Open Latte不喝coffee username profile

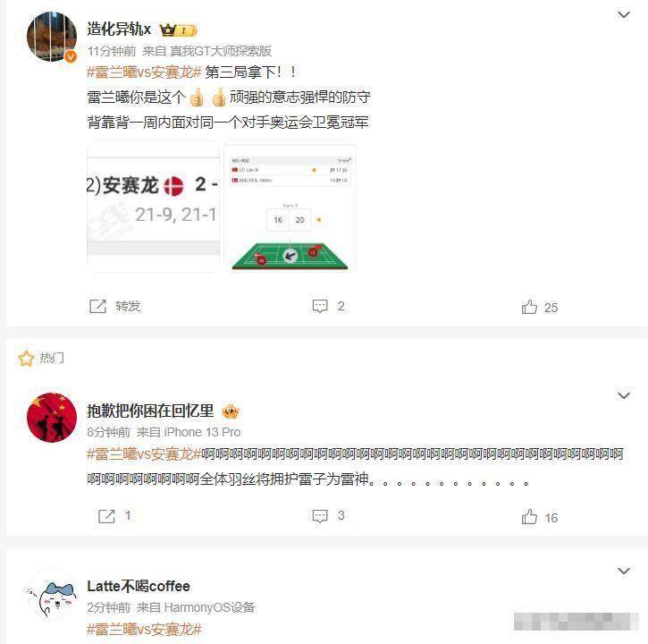tap(139, 586)
